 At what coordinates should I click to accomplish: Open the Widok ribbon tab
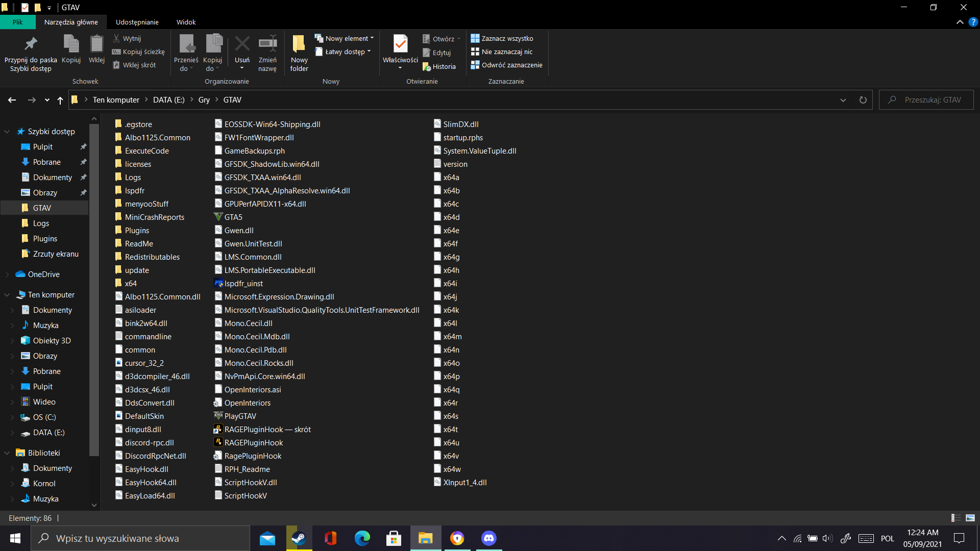pyautogui.click(x=186, y=22)
